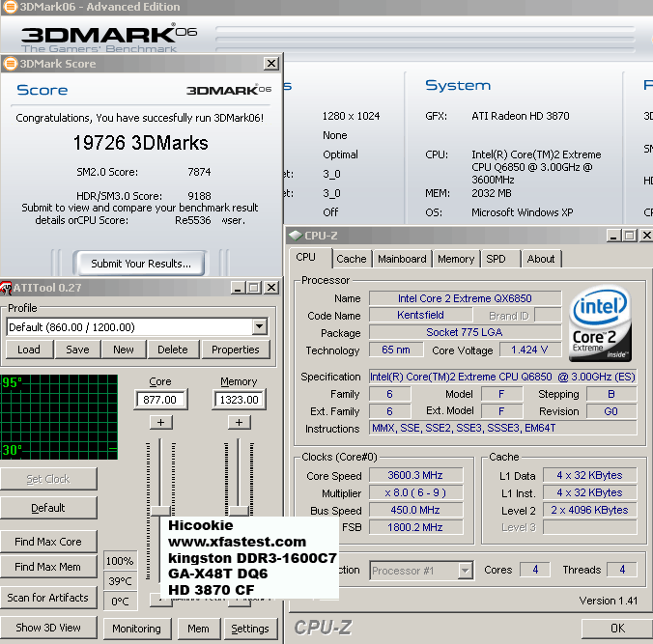
Task: Load the selected ATITool profile
Action: [x=29, y=350]
